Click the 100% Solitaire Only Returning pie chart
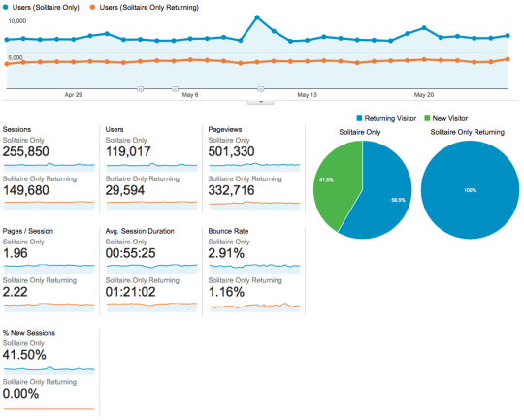The width and height of the screenshot is (524, 420). coord(470,190)
